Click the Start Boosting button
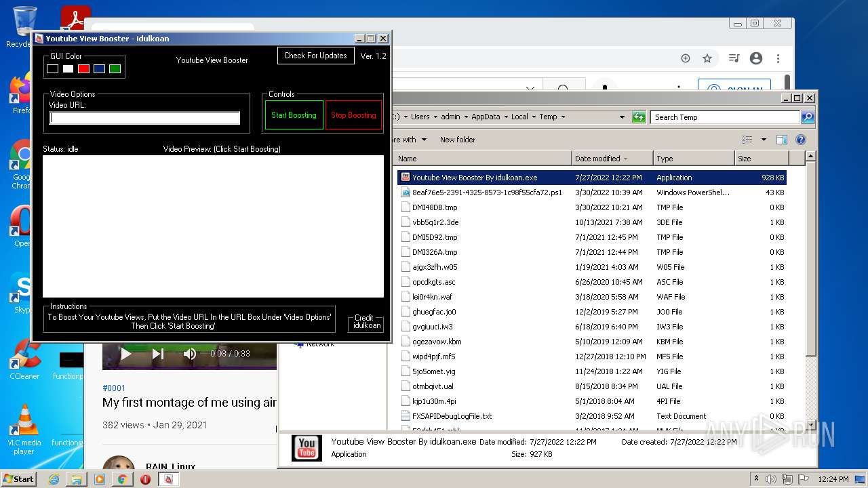 click(x=294, y=115)
